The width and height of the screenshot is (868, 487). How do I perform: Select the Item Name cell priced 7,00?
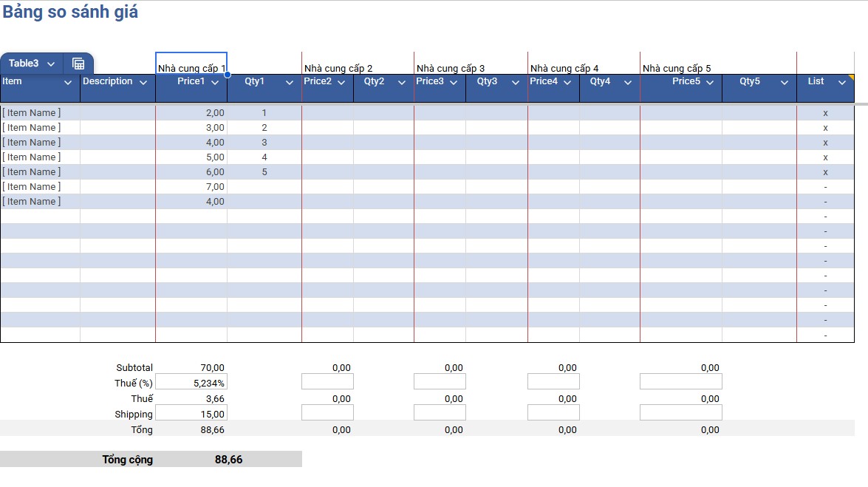click(x=41, y=187)
